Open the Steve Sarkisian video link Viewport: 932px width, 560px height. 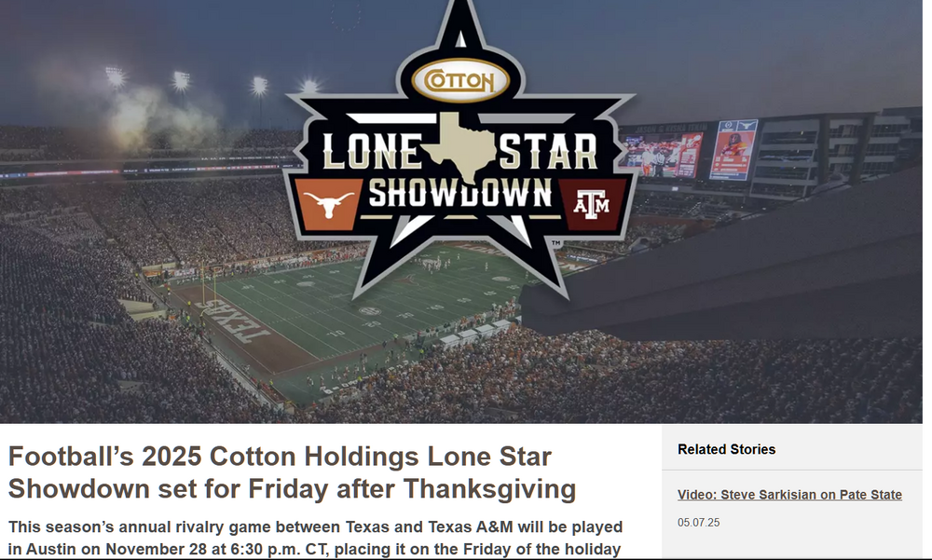(789, 495)
